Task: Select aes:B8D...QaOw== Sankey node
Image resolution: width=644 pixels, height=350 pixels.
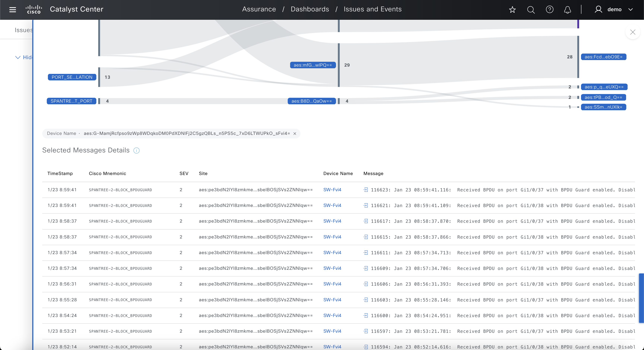Action: (x=312, y=101)
